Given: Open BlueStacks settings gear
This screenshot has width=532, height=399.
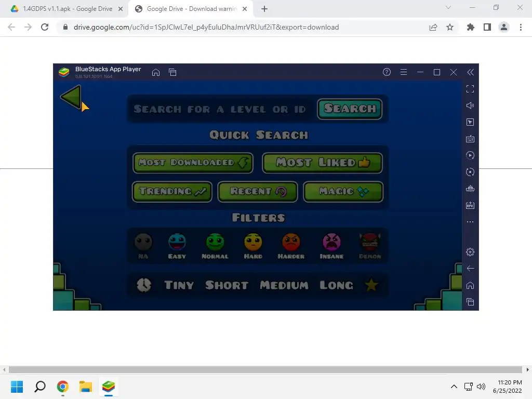Looking at the screenshot, I should tap(470, 252).
